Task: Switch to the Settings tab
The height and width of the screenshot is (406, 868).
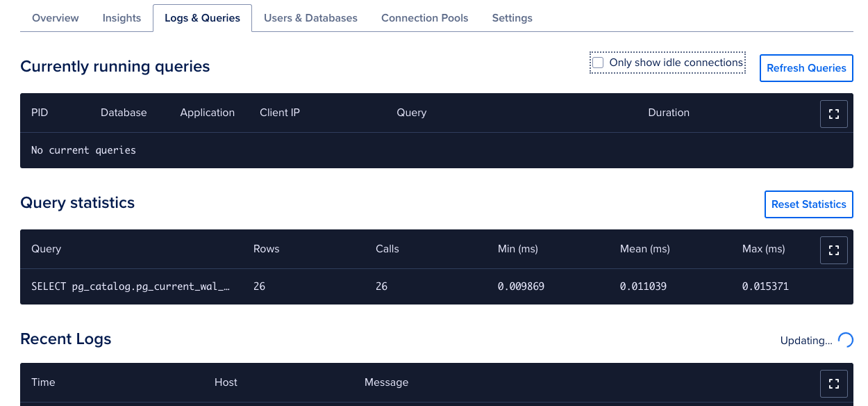Action: coord(512,18)
